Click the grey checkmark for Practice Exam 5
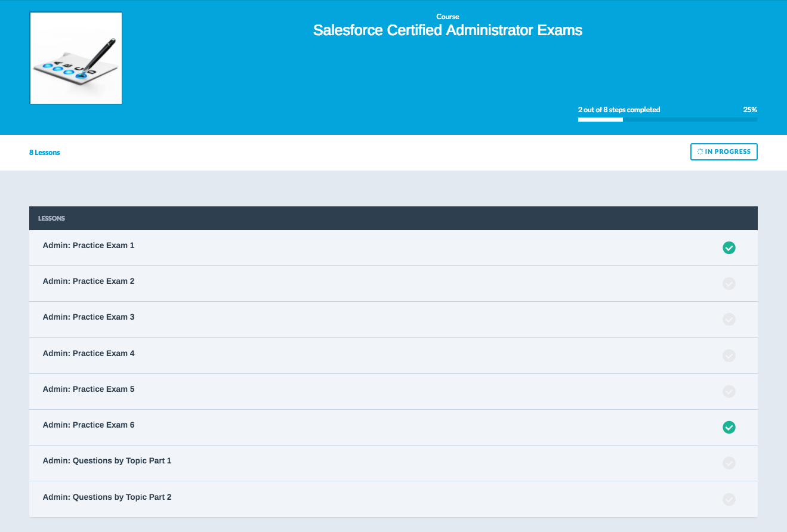Viewport: 787px width, 532px height. [729, 391]
